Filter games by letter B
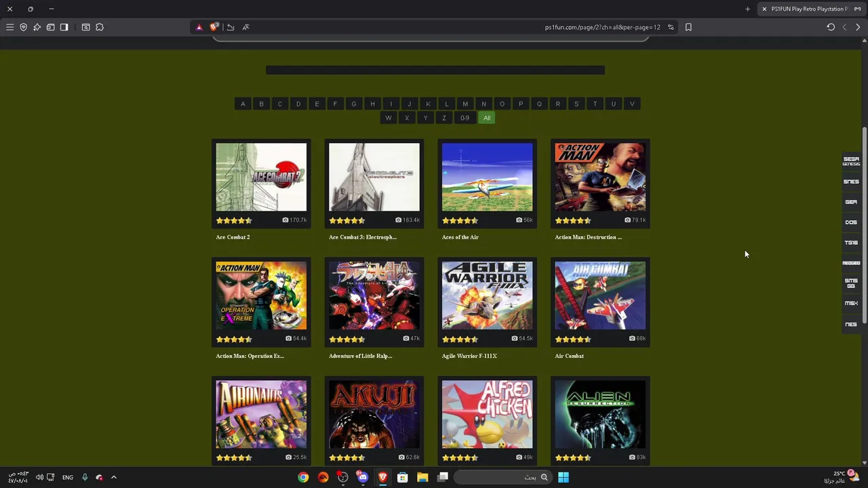 pyautogui.click(x=261, y=104)
